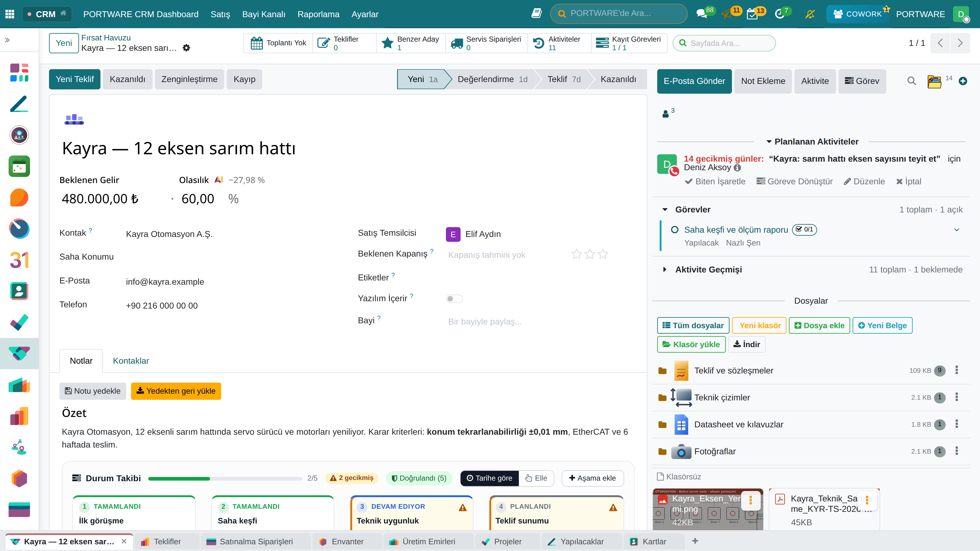Click the search icon in the chatter panel
The width and height of the screenshot is (980, 551).
pos(911,81)
